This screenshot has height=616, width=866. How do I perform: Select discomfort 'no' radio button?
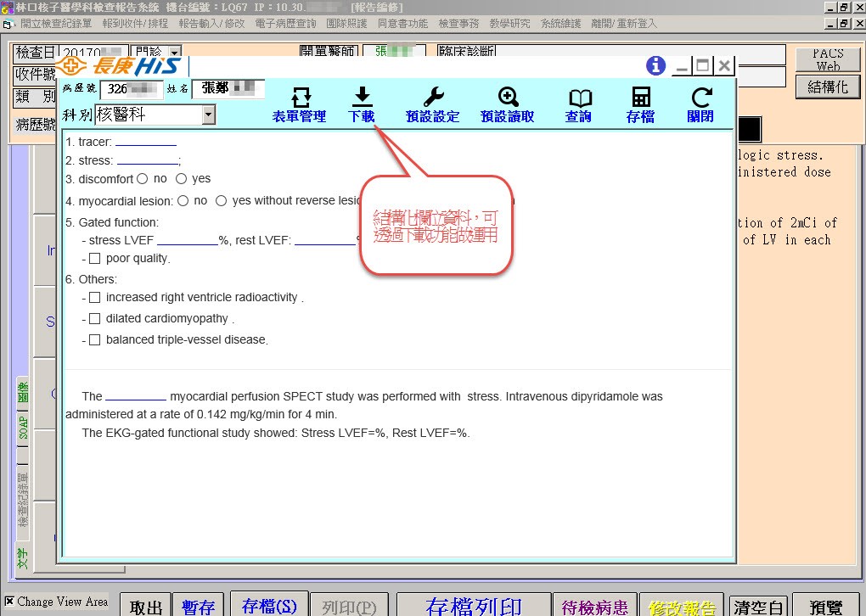[x=142, y=179]
